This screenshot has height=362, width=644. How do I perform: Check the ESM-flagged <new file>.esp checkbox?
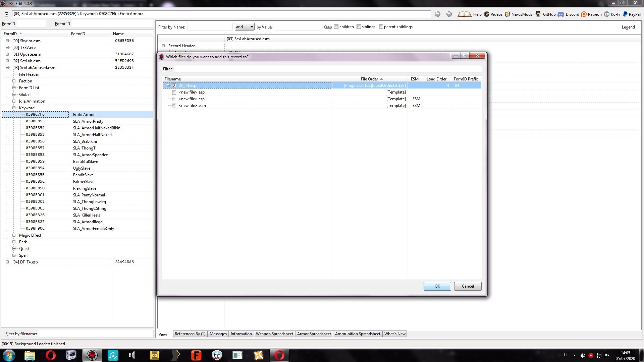(x=174, y=99)
